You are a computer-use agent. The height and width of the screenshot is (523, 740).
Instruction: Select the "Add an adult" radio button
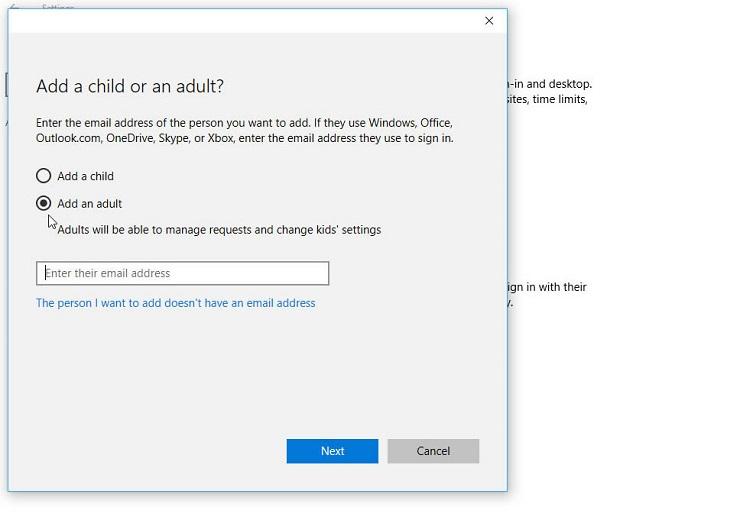(43, 203)
